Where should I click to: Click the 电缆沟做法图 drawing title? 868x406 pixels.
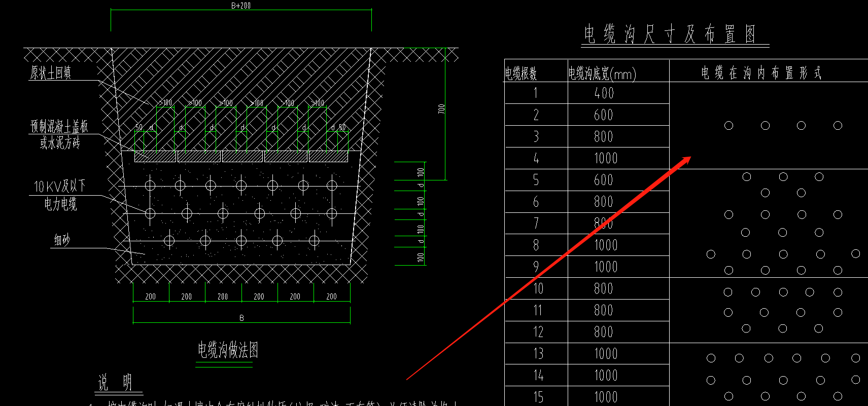tap(228, 350)
